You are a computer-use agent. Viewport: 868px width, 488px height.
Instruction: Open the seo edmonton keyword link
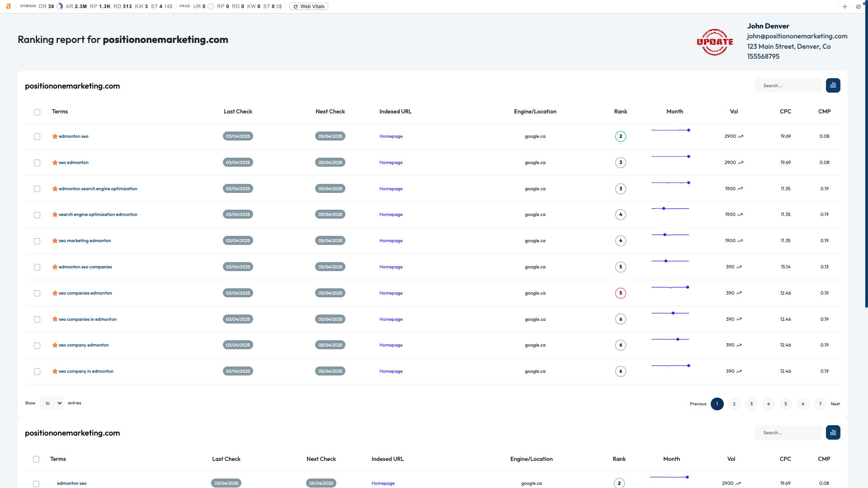coord(74,163)
